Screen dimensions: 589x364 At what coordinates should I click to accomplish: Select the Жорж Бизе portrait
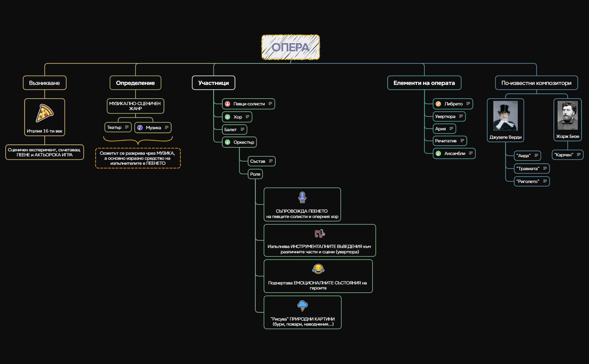(x=567, y=115)
